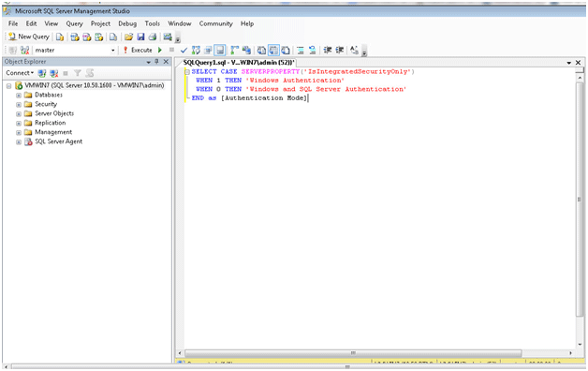Click the Print icon in toolbar

pos(153,37)
